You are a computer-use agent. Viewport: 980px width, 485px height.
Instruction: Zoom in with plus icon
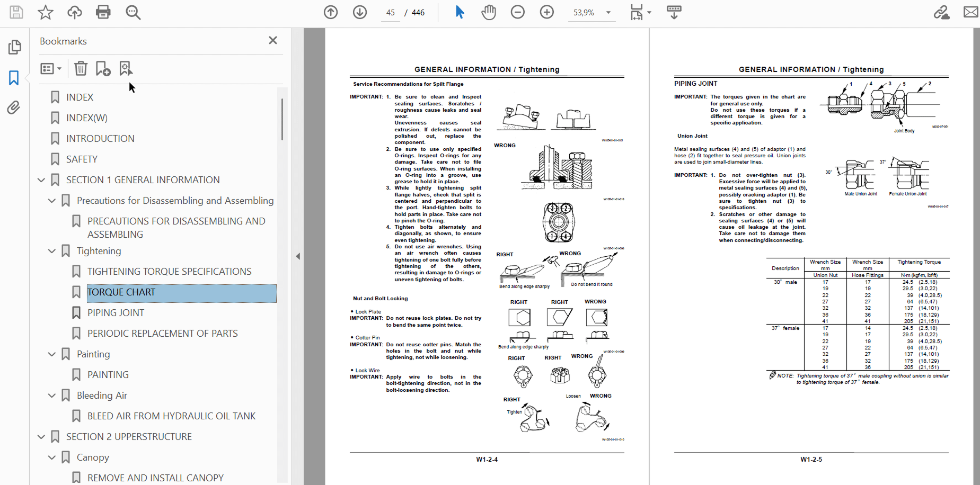click(x=547, y=12)
